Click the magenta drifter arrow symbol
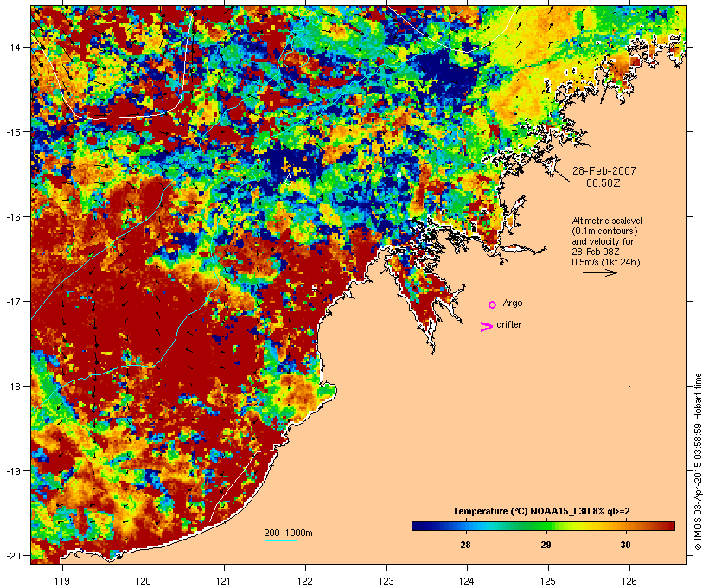 point(487,327)
